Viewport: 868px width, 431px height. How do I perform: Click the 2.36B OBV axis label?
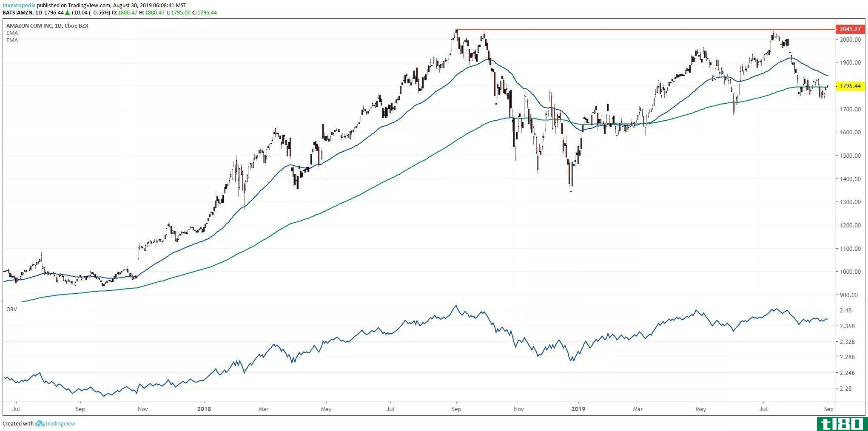847,326
